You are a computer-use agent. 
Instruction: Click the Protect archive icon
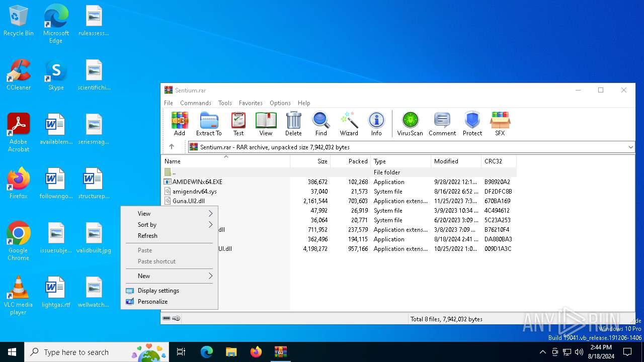(x=472, y=124)
